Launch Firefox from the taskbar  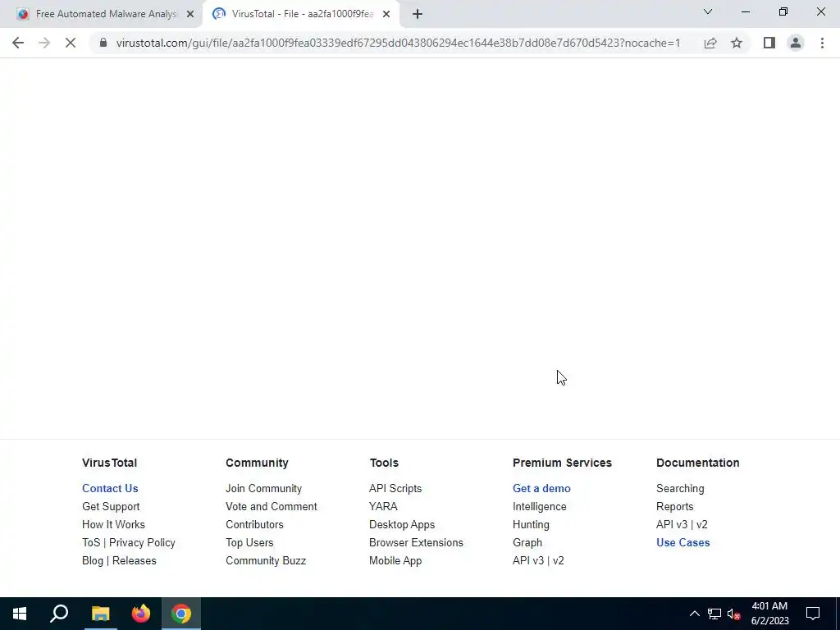click(141, 614)
